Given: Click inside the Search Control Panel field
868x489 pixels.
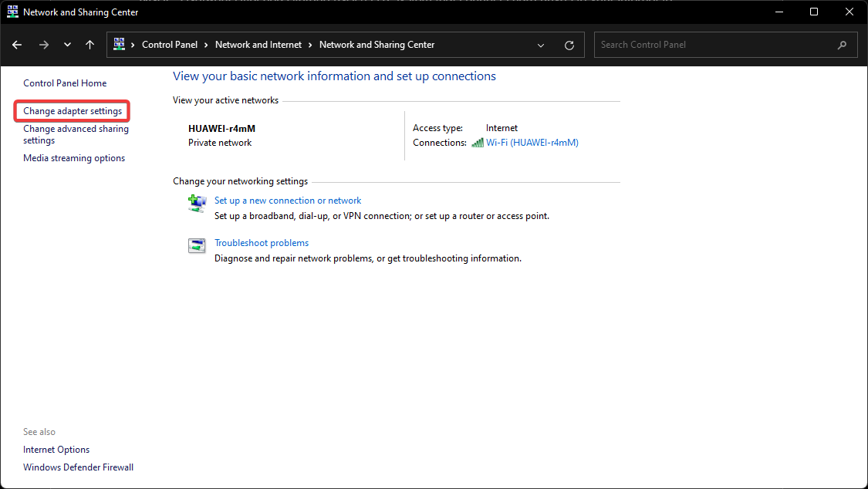Looking at the screenshot, I should (x=694, y=44).
